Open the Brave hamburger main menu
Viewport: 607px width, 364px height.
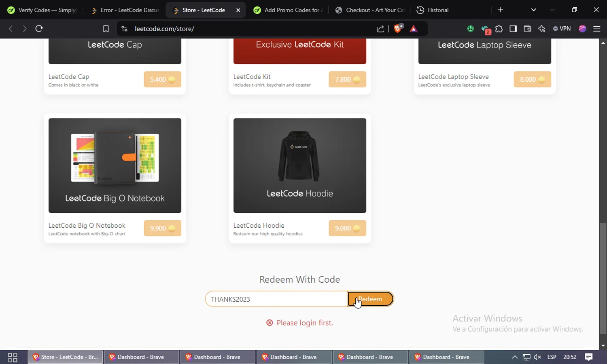(x=596, y=29)
